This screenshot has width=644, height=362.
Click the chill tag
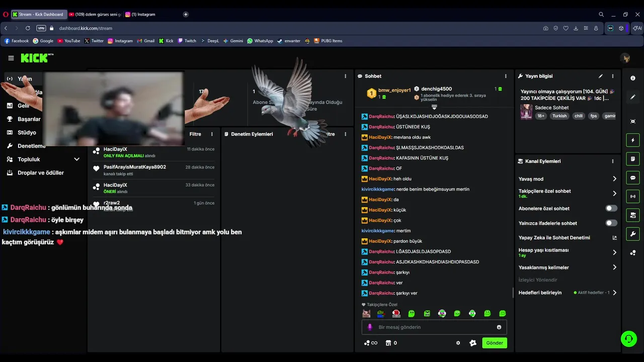[x=578, y=116]
